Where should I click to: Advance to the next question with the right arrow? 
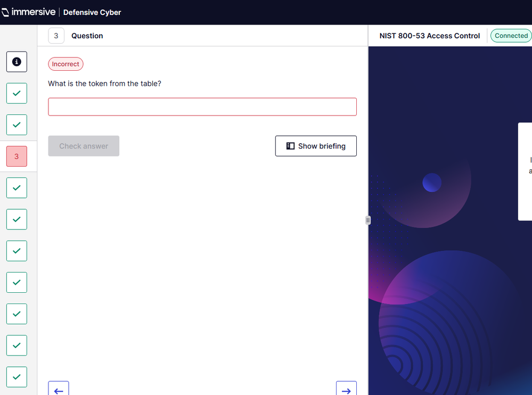coord(346,389)
